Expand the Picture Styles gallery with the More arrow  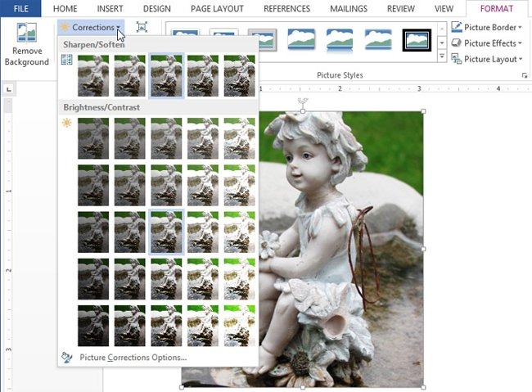point(443,57)
